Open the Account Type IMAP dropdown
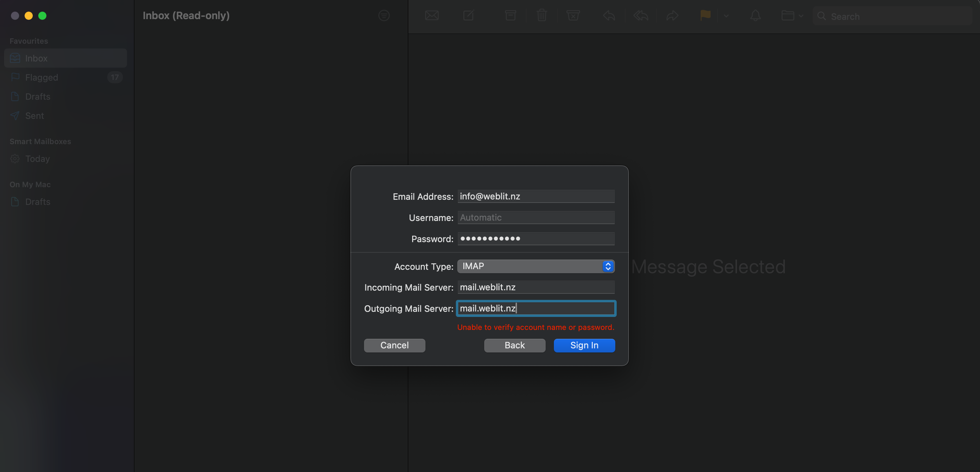This screenshot has height=472, width=980. click(536, 266)
